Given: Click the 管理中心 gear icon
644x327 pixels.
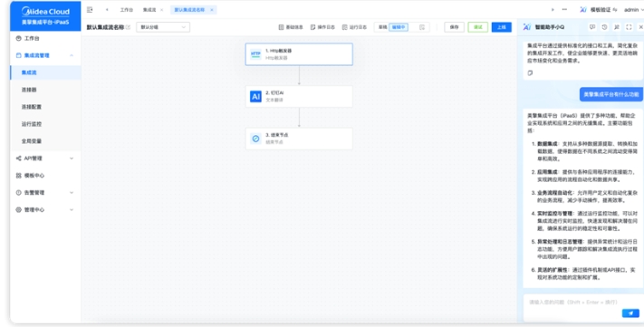Looking at the screenshot, I should [18, 209].
